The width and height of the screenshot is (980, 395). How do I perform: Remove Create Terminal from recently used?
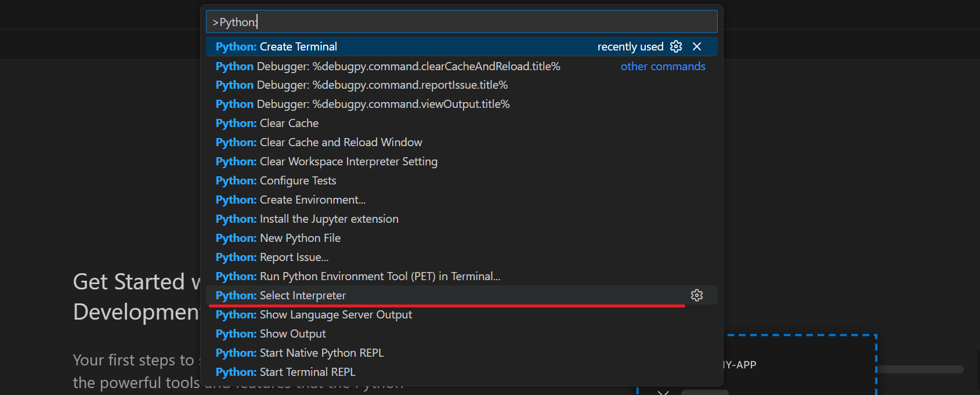click(697, 46)
